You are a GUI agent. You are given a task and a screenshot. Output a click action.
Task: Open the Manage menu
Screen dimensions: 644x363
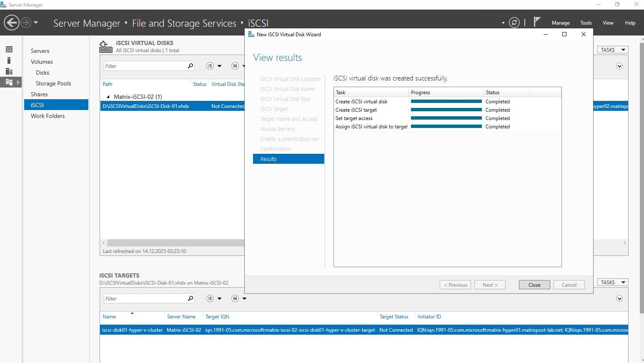tap(561, 23)
